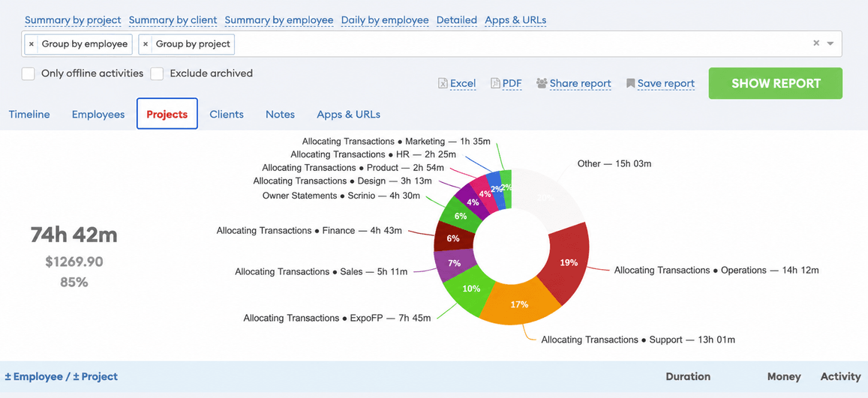Viewport: 868px width, 398px height.
Task: Select the Projects tab
Action: click(167, 114)
